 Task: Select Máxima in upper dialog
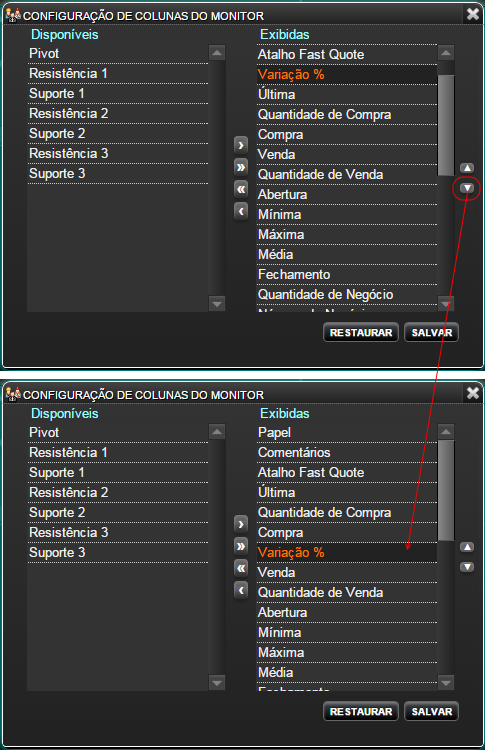point(347,235)
